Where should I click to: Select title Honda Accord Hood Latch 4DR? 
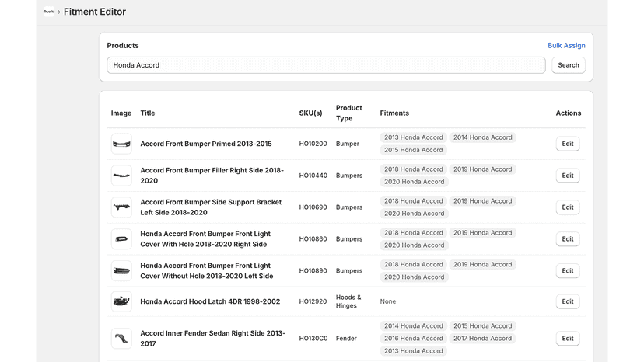coord(210,301)
